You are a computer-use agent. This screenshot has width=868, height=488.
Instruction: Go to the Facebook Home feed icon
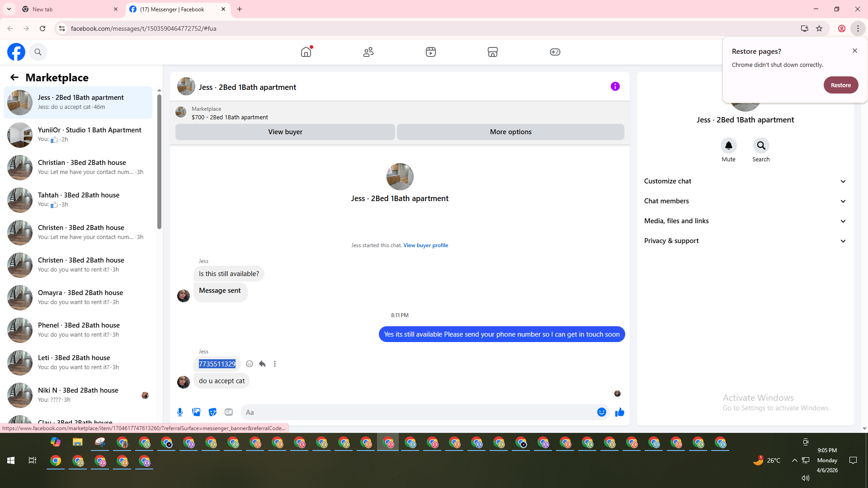tap(306, 52)
